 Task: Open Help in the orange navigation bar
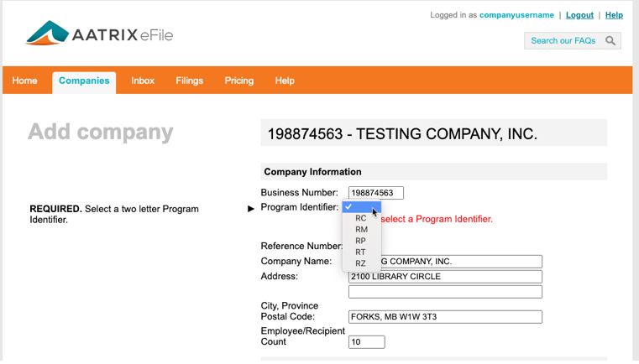tap(285, 81)
